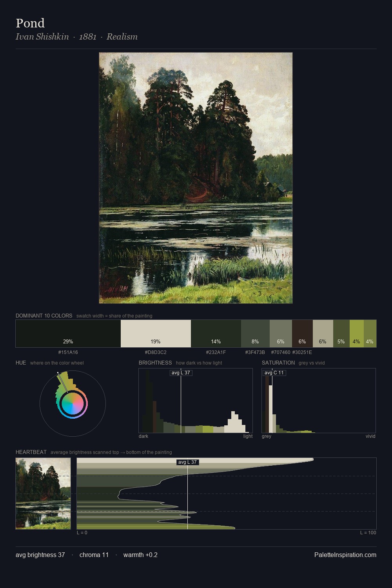This screenshot has width=392, height=588.
Task: Choose the last, duller olive 4% swatch
Action: tap(370, 334)
